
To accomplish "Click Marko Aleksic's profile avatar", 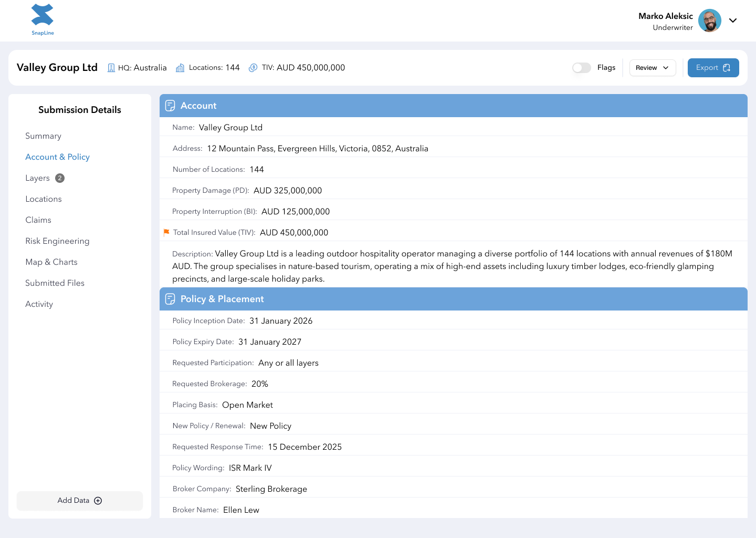I will [x=710, y=20].
